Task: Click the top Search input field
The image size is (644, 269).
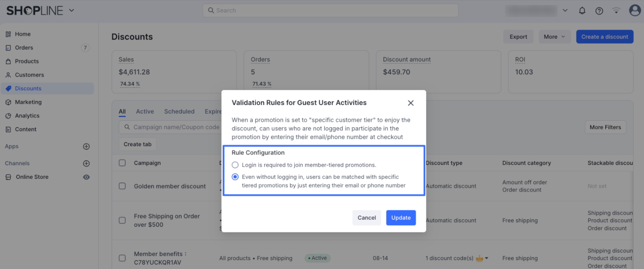Action: (330, 10)
